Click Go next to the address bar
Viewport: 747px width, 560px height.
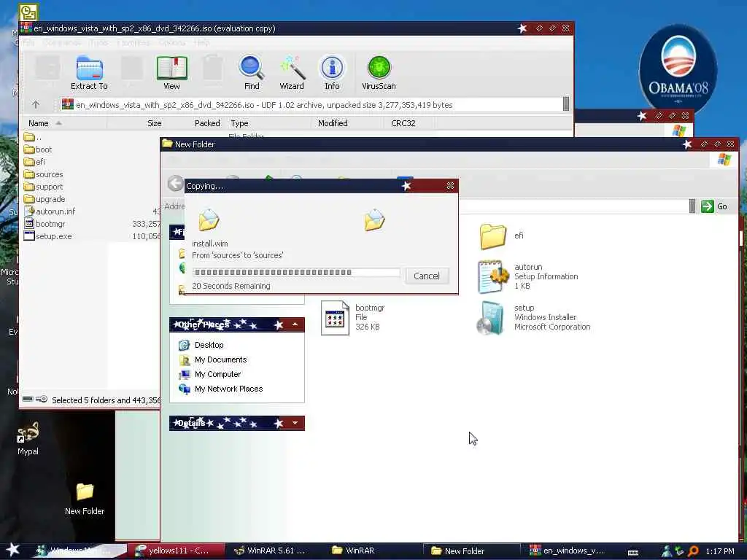click(x=714, y=206)
